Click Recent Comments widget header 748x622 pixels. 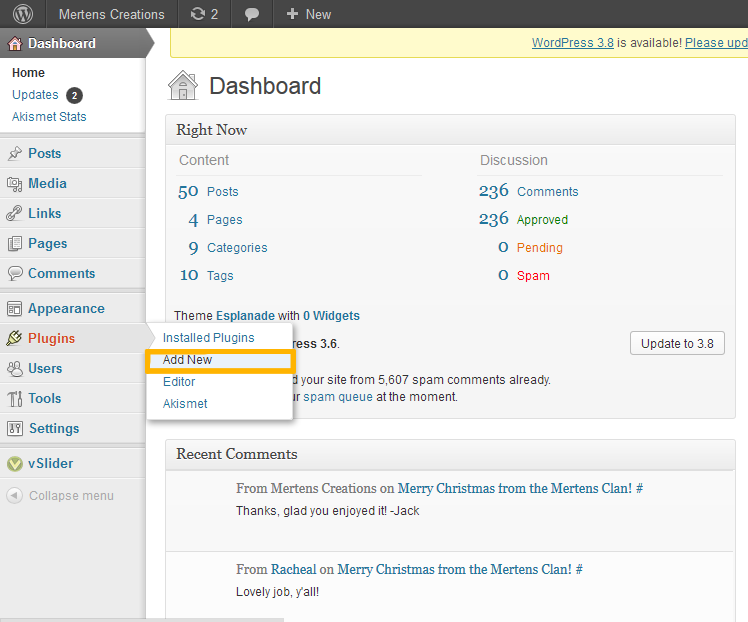click(450, 454)
